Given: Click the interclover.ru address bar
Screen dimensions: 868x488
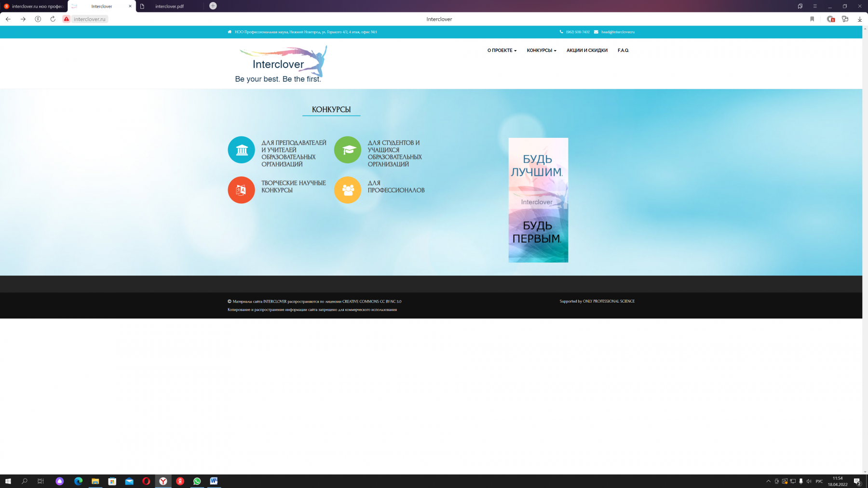Looking at the screenshot, I should click(x=90, y=19).
